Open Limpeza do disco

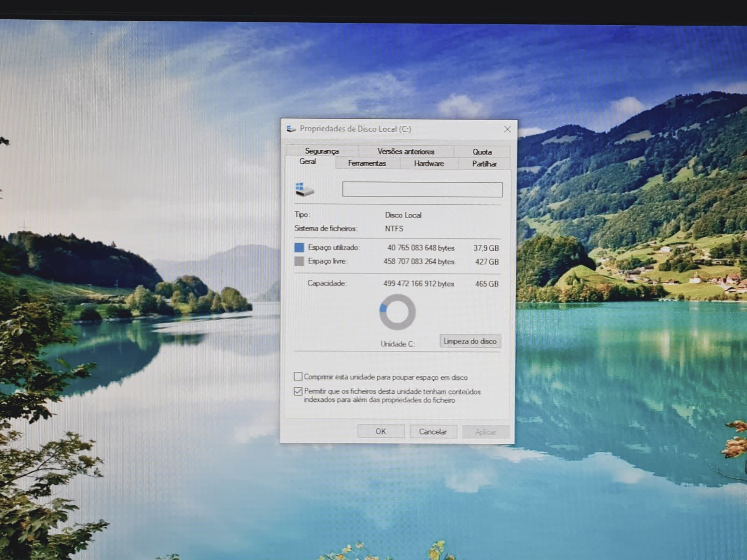pyautogui.click(x=470, y=341)
